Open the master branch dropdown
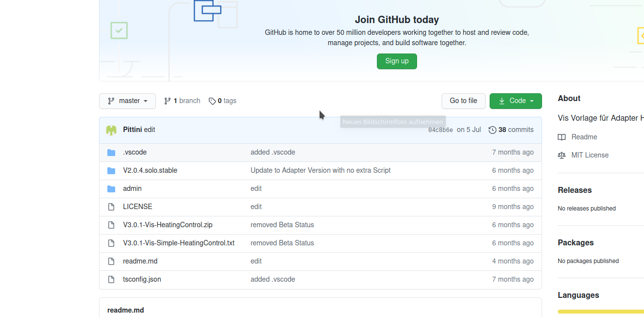Image resolution: width=644 pixels, height=317 pixels. tap(127, 101)
